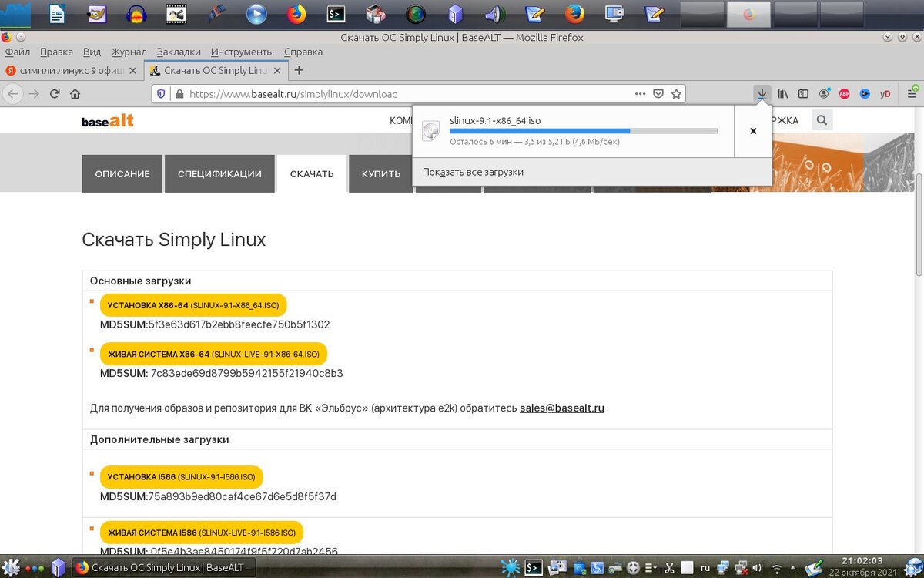
Task: Open the Downloads toolbar button
Action: pyautogui.click(x=762, y=94)
